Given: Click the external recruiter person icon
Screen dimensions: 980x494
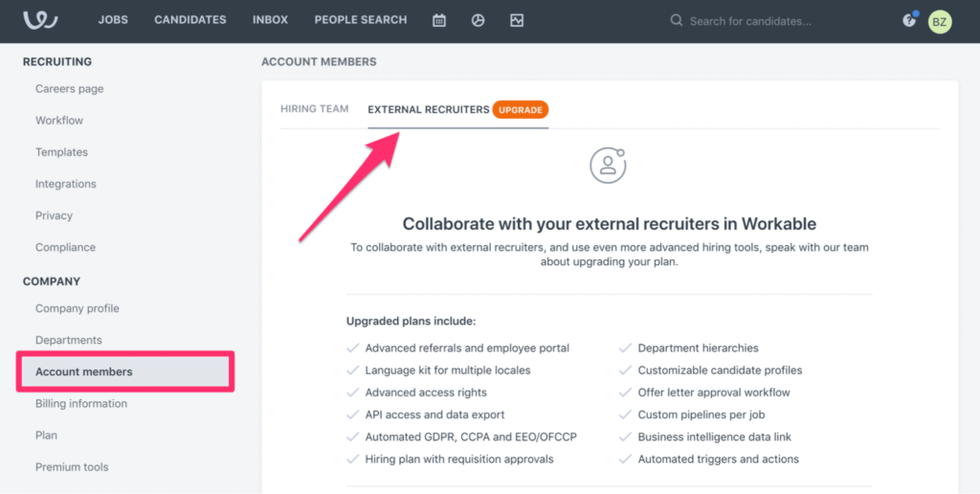Looking at the screenshot, I should [608, 166].
